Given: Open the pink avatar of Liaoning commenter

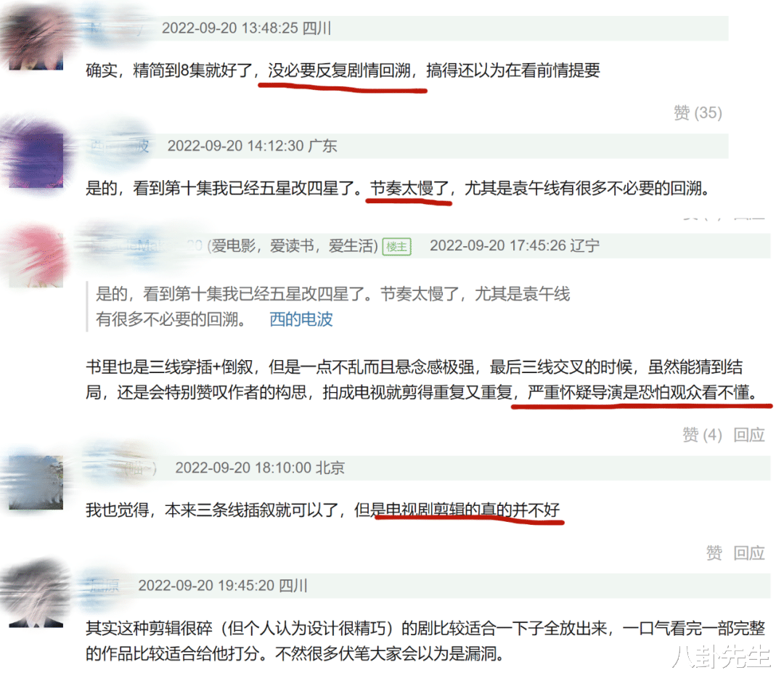Looking at the screenshot, I should (36, 261).
